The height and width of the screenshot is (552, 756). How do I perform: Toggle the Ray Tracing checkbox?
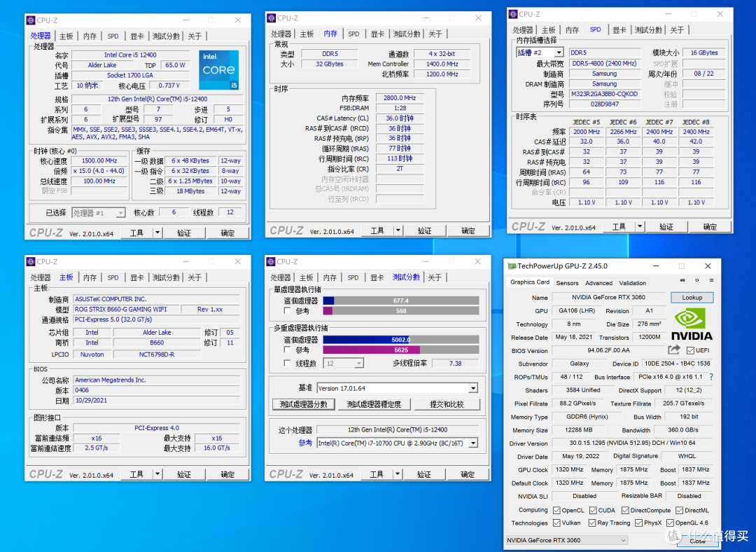(x=592, y=523)
